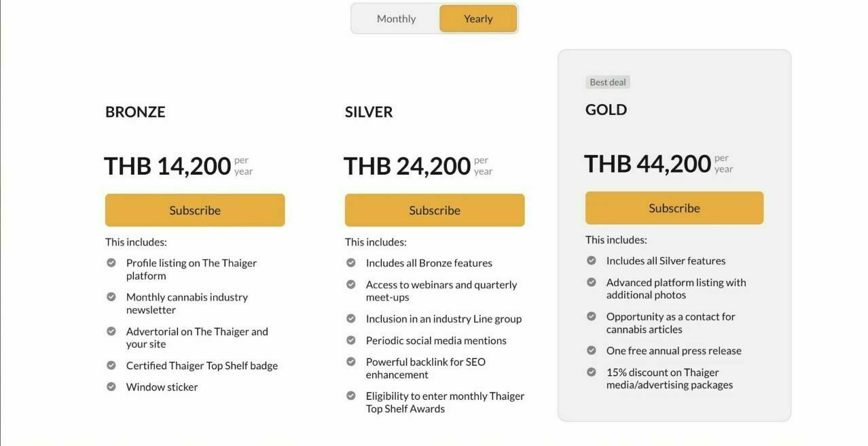Image resolution: width=868 pixels, height=446 pixels.
Task: Click the Best deal badge
Action: coord(608,82)
